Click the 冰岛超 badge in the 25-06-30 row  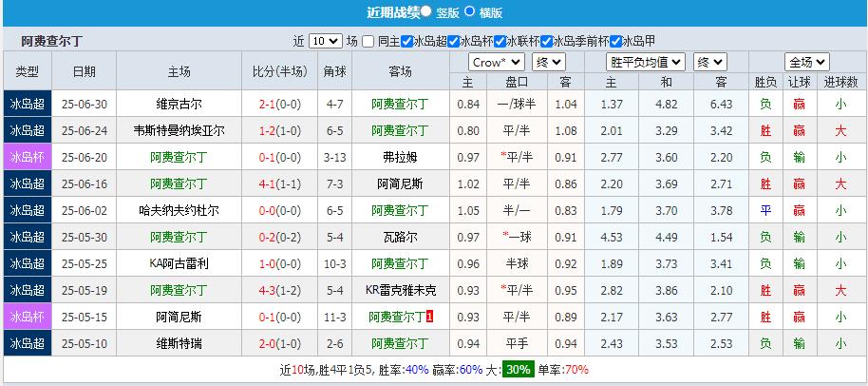pyautogui.click(x=28, y=104)
